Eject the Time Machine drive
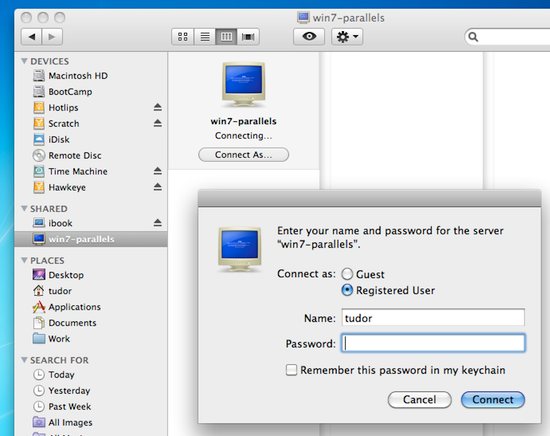550x436 pixels. click(x=157, y=171)
